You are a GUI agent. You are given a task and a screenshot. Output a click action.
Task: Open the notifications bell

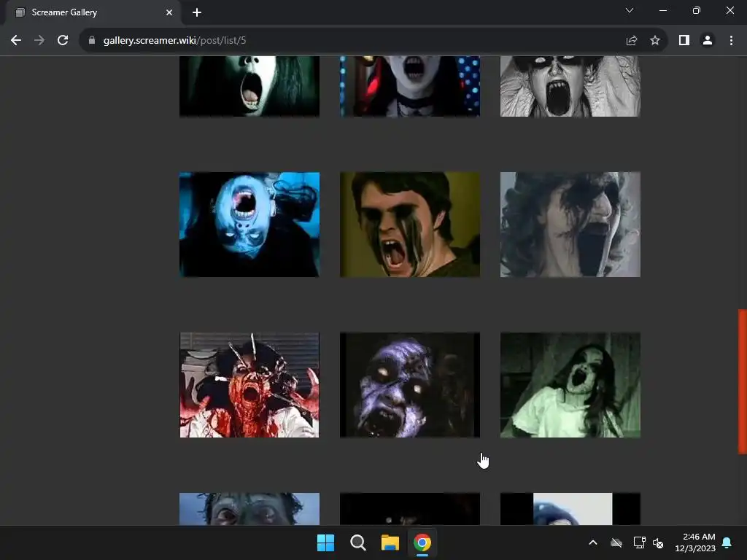click(727, 542)
